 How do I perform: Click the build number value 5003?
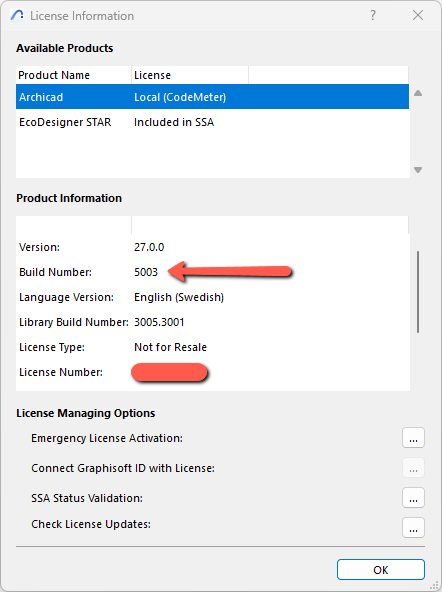point(146,272)
